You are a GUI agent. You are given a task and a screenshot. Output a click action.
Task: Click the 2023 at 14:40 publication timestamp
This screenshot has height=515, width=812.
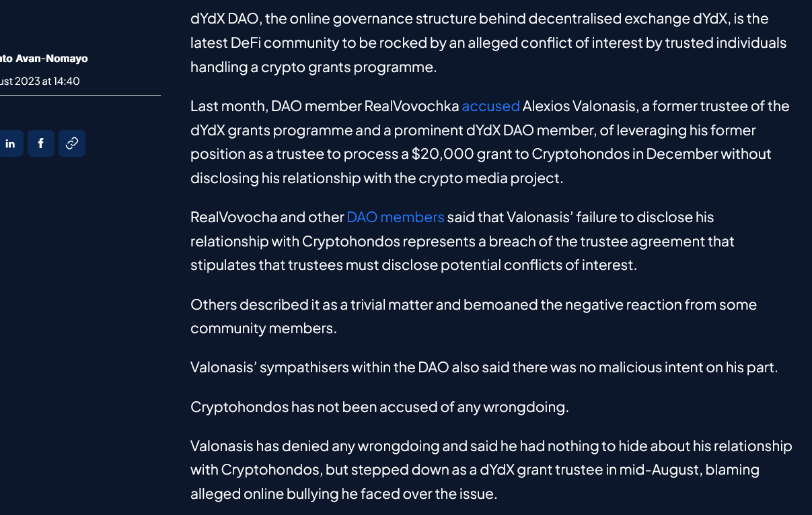point(40,81)
